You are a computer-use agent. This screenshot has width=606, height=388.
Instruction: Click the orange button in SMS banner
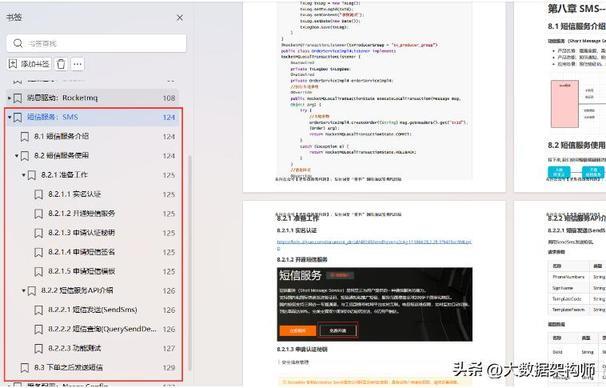[297, 331]
